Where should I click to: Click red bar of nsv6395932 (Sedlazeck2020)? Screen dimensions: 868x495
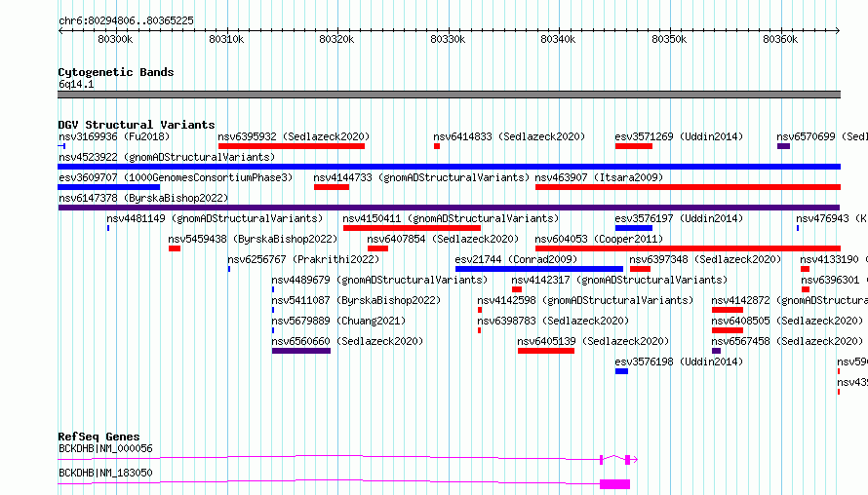[292, 146]
